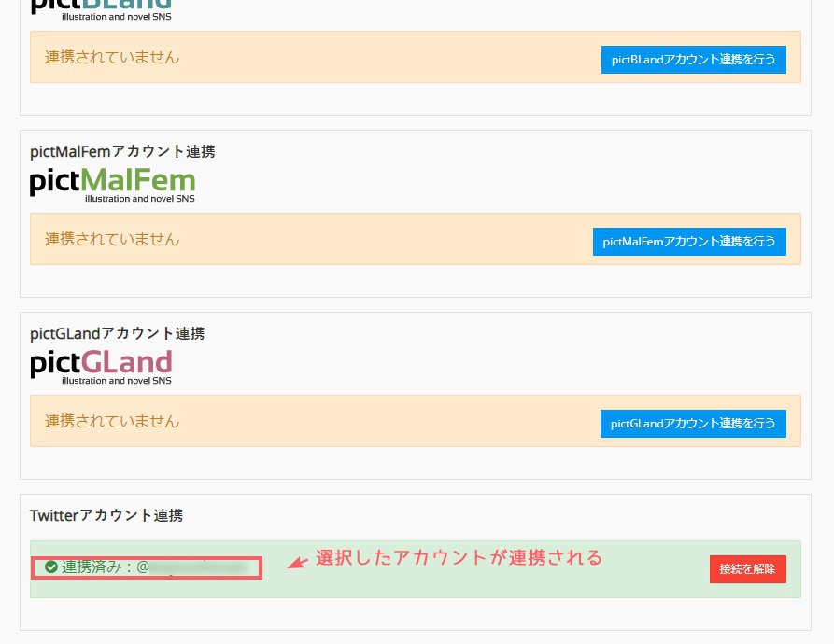This screenshot has width=834, height=644.
Task: Click the red 選択したアカウントが連携される annotation text
Action: point(459,558)
